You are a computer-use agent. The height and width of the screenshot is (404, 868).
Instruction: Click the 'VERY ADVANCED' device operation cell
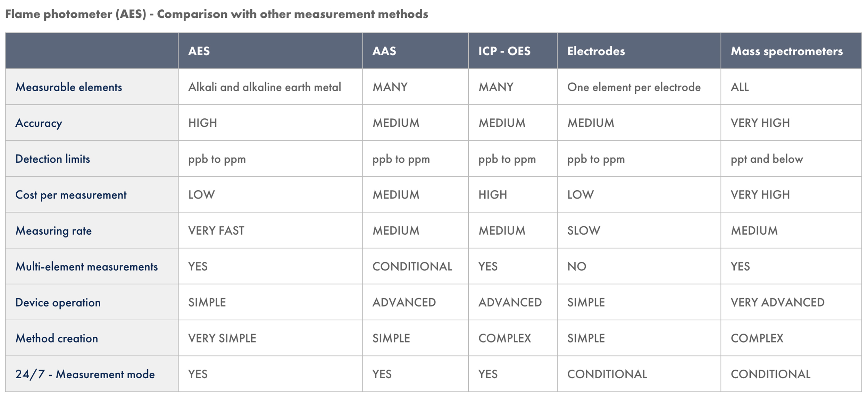coord(777,302)
